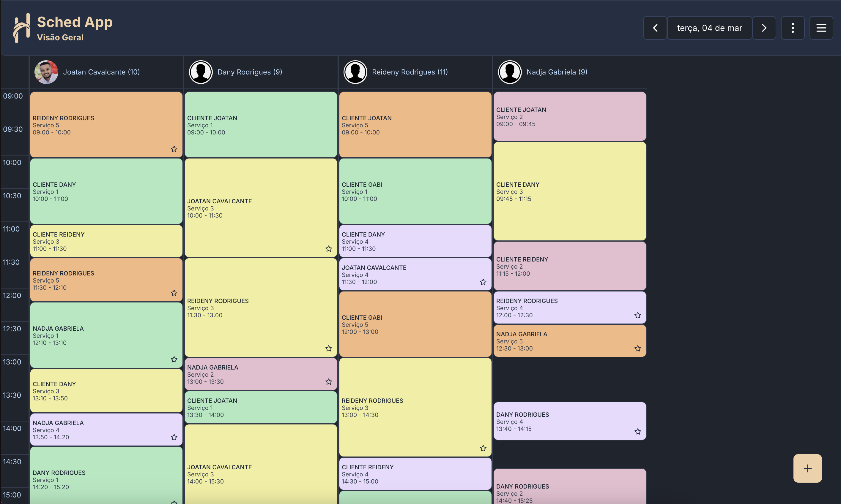Open Cliente Dany Serviço 4 11:00-11:30 block
841x504 pixels.
point(415,241)
